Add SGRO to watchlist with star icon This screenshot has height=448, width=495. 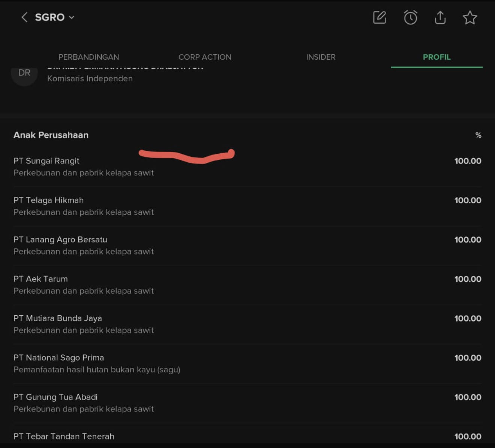[470, 17]
